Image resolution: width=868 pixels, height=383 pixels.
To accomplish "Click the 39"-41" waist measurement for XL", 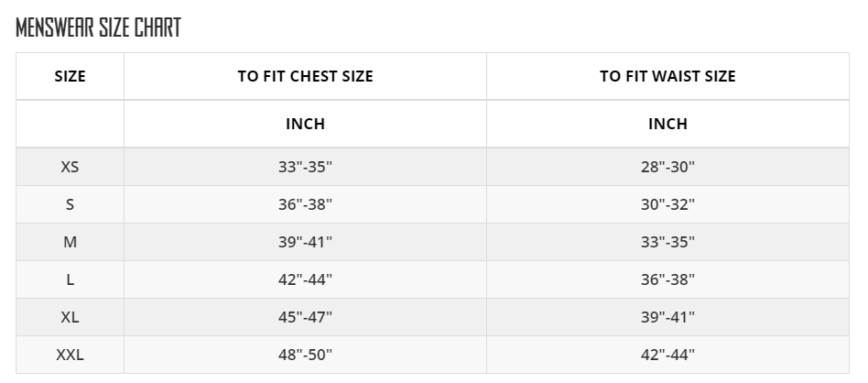I will [x=667, y=317].
